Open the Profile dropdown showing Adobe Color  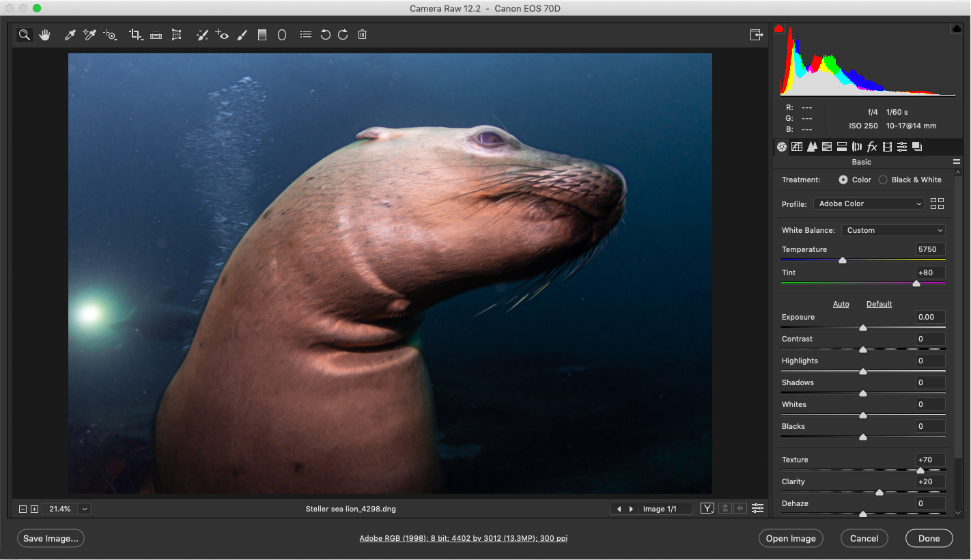(x=869, y=204)
